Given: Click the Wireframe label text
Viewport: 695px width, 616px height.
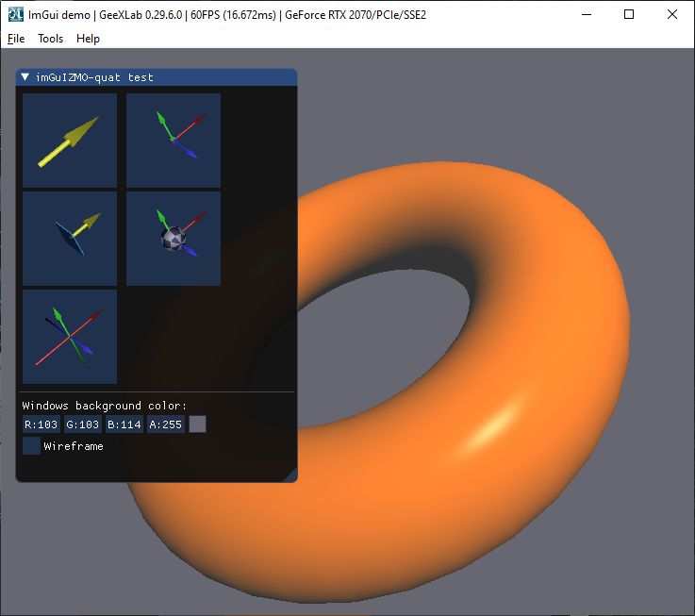Looking at the screenshot, I should (74, 446).
